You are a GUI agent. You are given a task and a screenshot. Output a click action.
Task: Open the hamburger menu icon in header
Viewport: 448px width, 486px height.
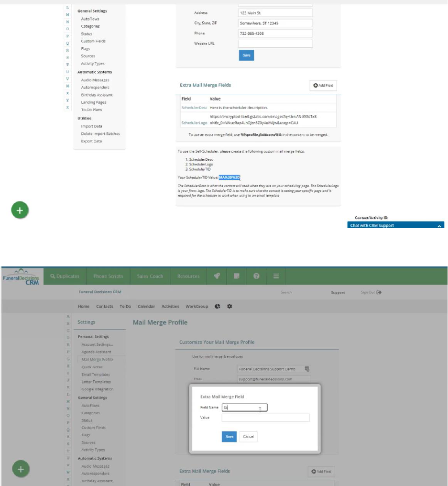(x=276, y=276)
